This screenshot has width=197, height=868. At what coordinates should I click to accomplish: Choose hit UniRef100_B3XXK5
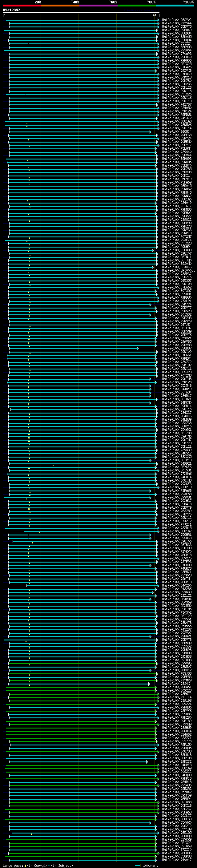[176, 457]
